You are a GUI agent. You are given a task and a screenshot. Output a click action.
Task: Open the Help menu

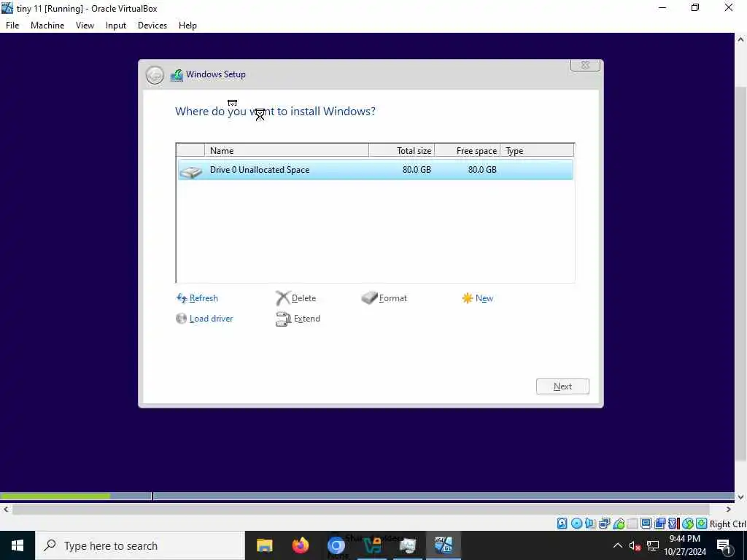(x=187, y=26)
